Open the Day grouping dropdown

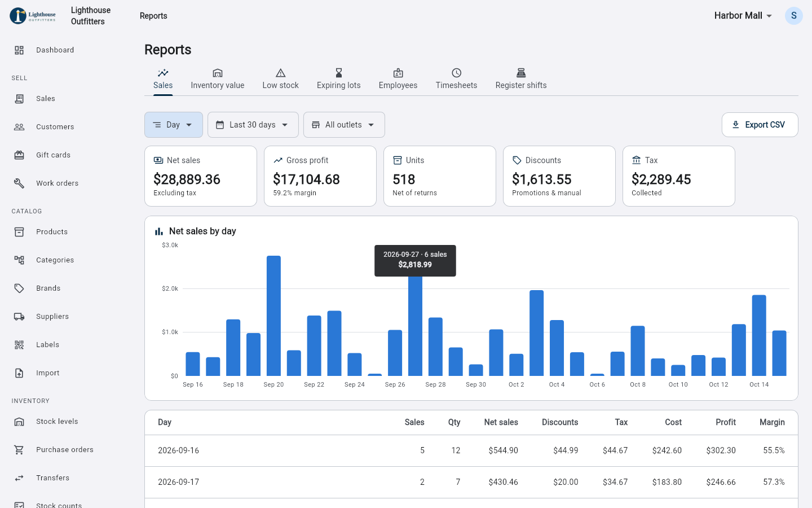174,125
